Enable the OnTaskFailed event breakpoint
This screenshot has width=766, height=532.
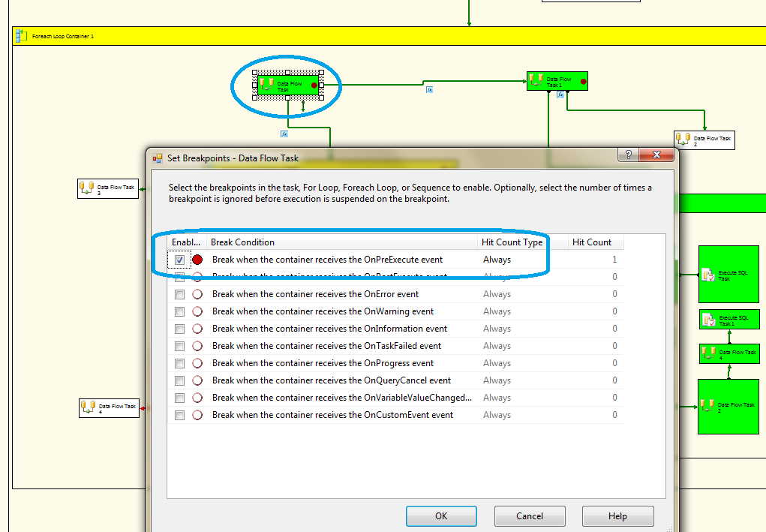pyautogui.click(x=179, y=345)
